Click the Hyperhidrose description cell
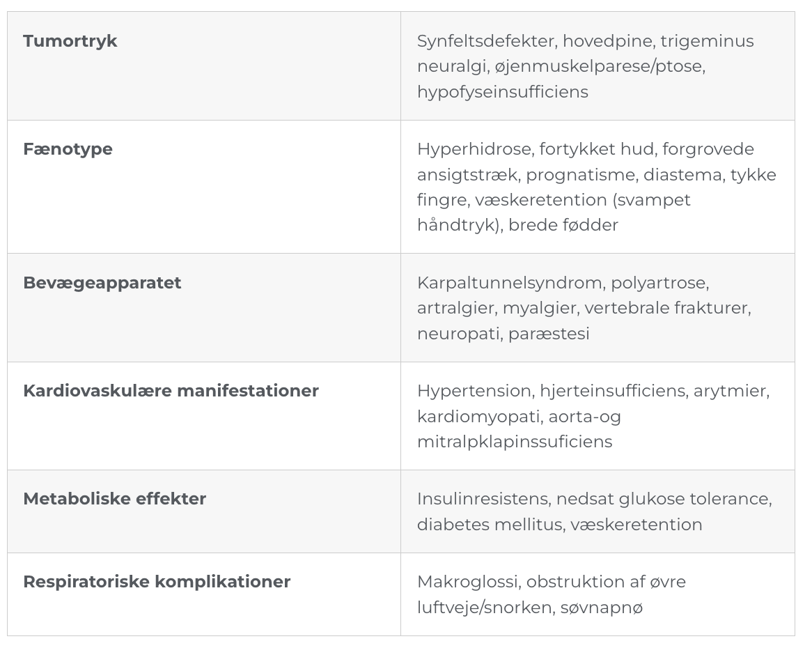This screenshot has width=812, height=648. click(597, 187)
